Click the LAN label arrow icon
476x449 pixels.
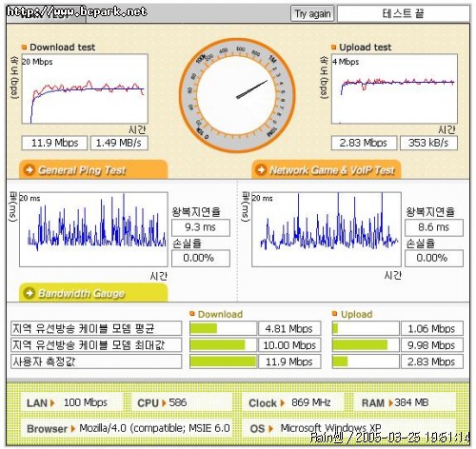52,403
